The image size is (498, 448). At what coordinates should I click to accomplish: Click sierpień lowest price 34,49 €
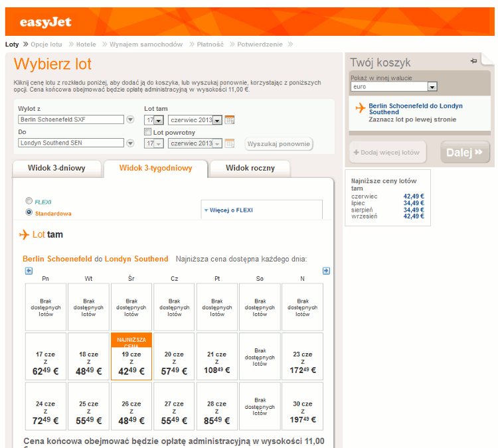click(x=414, y=210)
